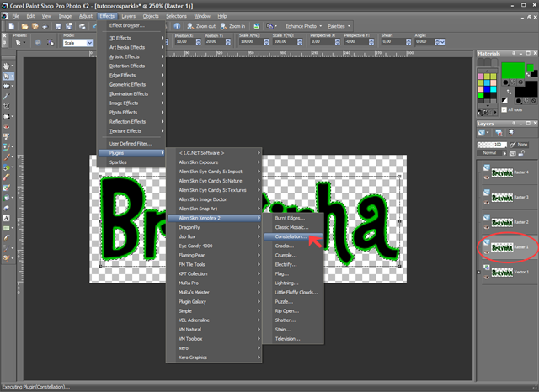
Task: Select the Crop tool
Action: coord(6,106)
